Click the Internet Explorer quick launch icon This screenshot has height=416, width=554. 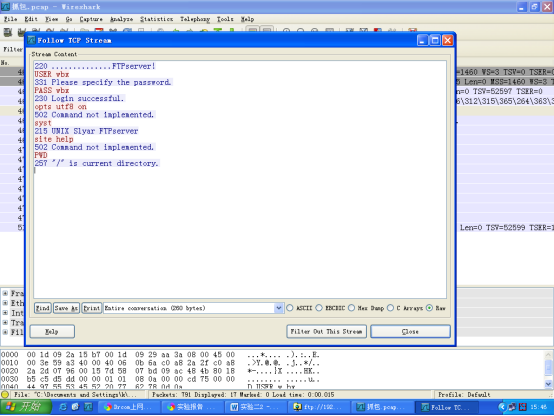pyautogui.click(x=63, y=407)
